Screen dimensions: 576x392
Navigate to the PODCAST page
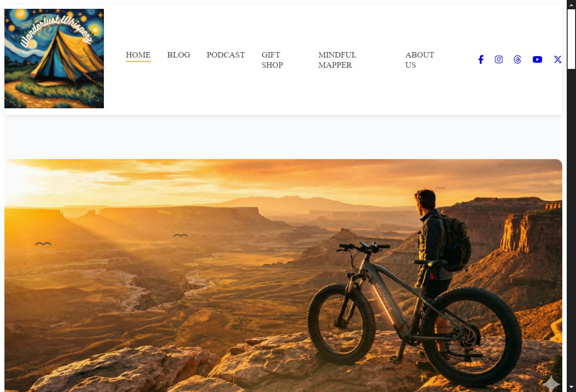pos(226,55)
